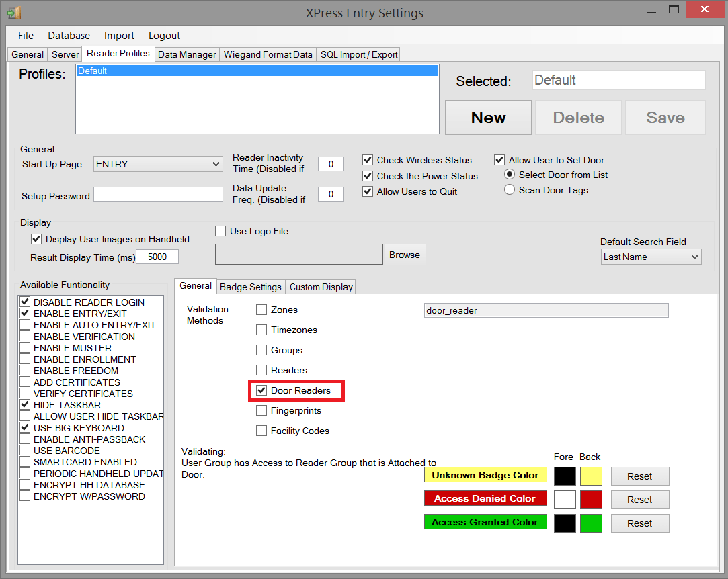This screenshot has width=728, height=579.
Task: Toggle Check Wireless Status checkbox
Action: coord(368,160)
